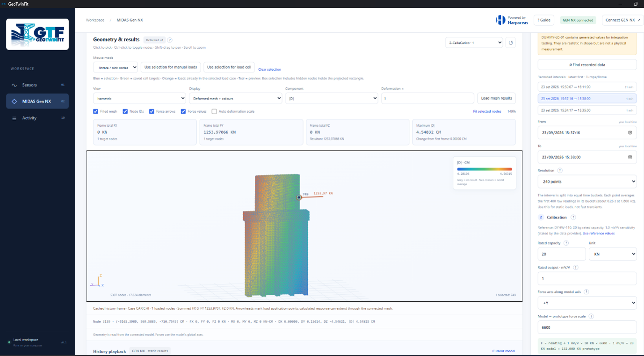The width and height of the screenshot is (644, 356).
Task: Enable Auto deformation scale
Action: 214,111
